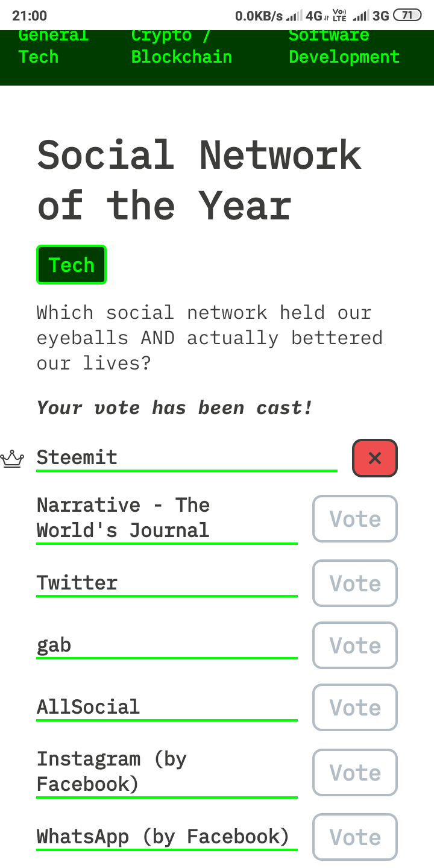This screenshot has height=868, width=434.
Task: Vote for WhatsApp (by Facebook)
Action: pyautogui.click(x=355, y=837)
